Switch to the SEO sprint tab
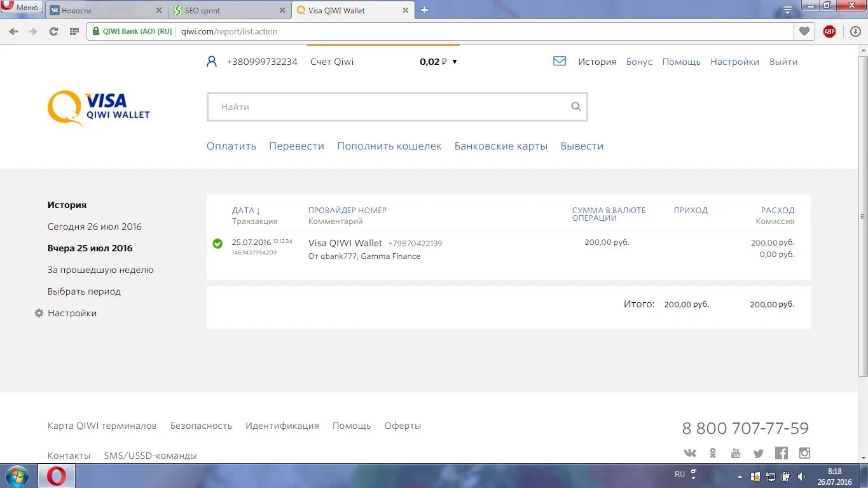 230,10
